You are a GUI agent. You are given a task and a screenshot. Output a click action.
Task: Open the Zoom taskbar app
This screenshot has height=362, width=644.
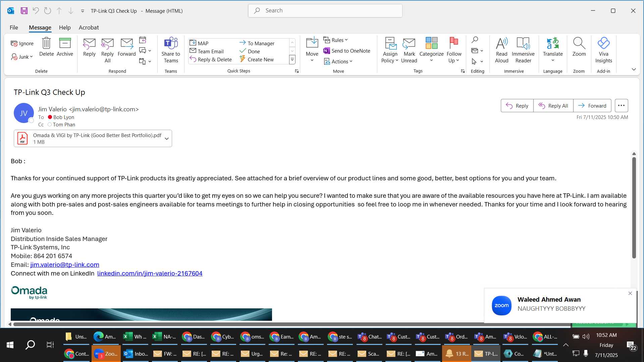click(x=106, y=354)
